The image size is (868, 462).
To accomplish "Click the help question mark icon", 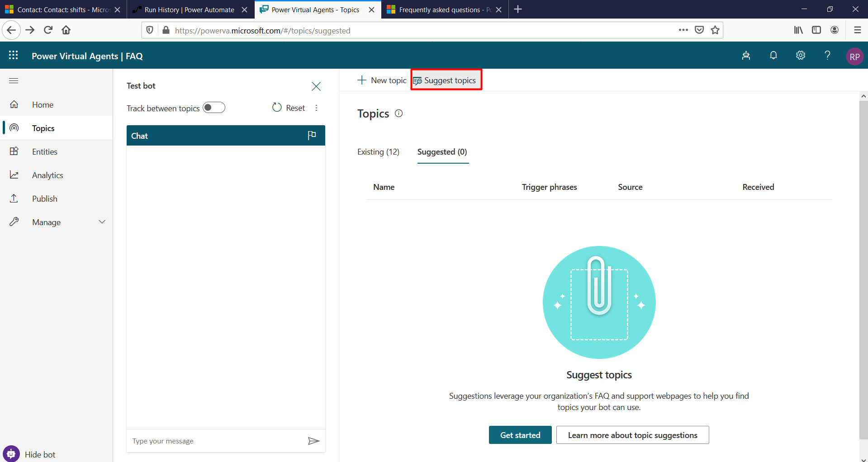I will [827, 56].
